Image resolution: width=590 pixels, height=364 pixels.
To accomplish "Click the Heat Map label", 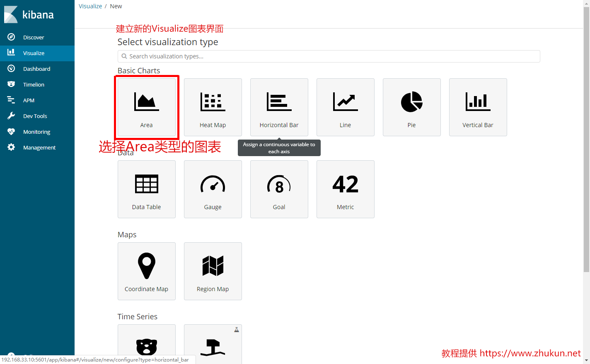I will [213, 125].
